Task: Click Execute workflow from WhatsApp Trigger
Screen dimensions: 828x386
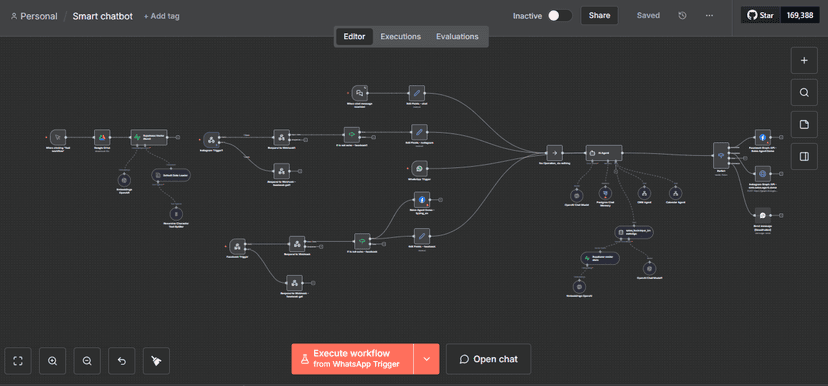Action: pyautogui.click(x=352, y=359)
